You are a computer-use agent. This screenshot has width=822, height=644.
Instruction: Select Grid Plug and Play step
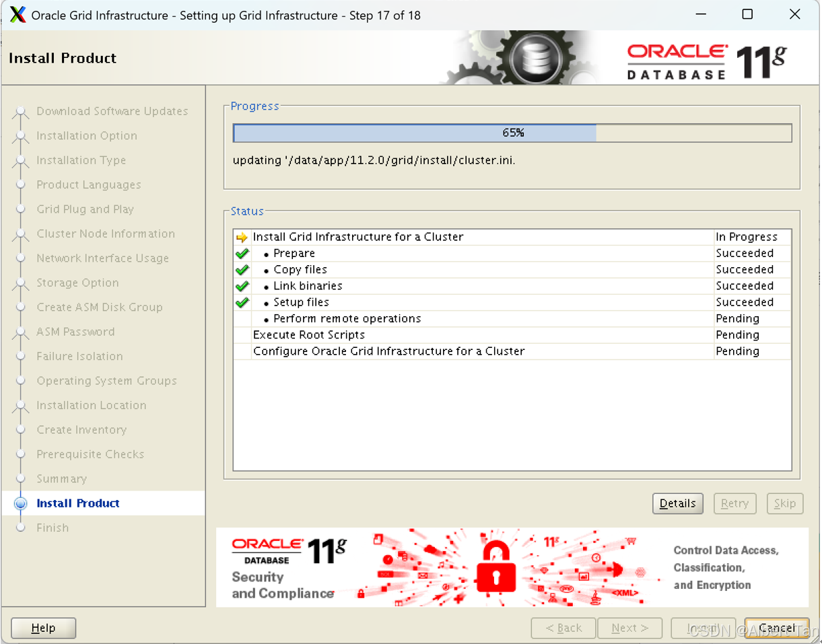[85, 209]
